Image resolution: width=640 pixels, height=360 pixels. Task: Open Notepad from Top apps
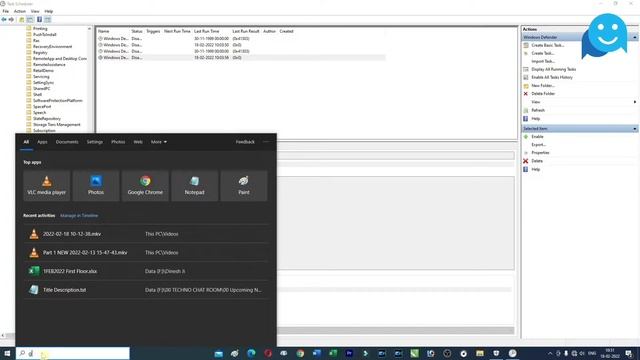click(x=195, y=186)
